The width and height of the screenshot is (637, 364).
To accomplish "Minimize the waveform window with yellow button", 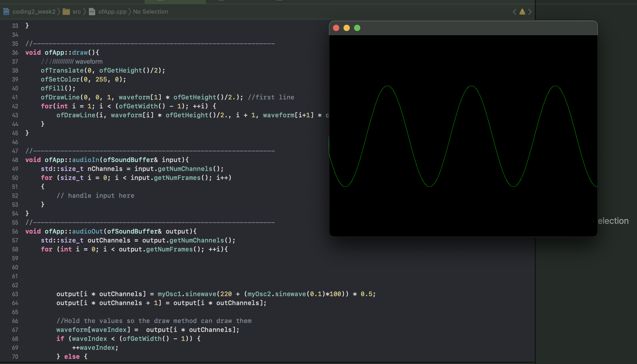I will [x=347, y=28].
